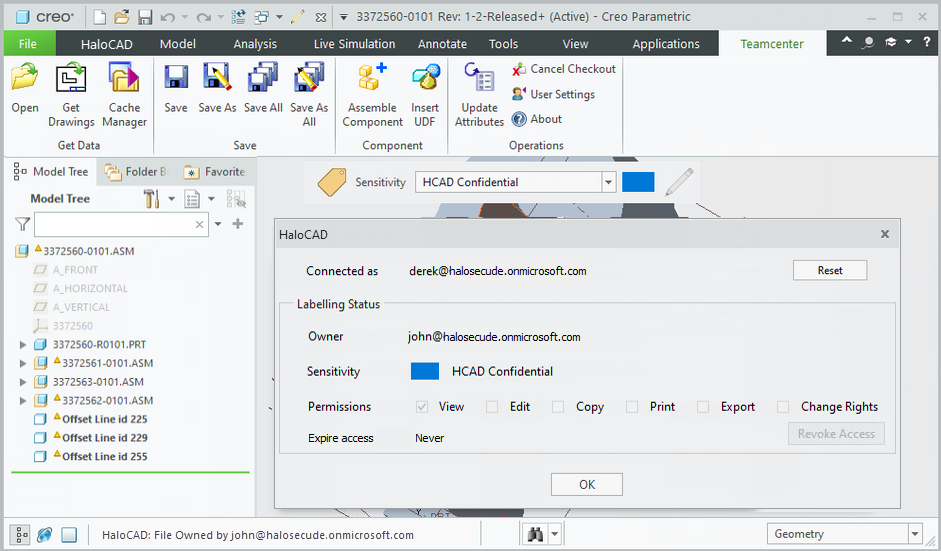
Task: Check the Change Rights checkbox
Action: click(x=783, y=407)
